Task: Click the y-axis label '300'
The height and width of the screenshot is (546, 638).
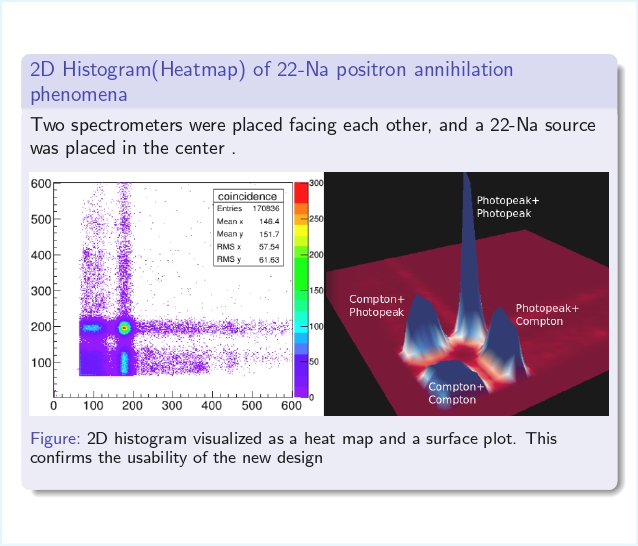Action: [x=41, y=291]
